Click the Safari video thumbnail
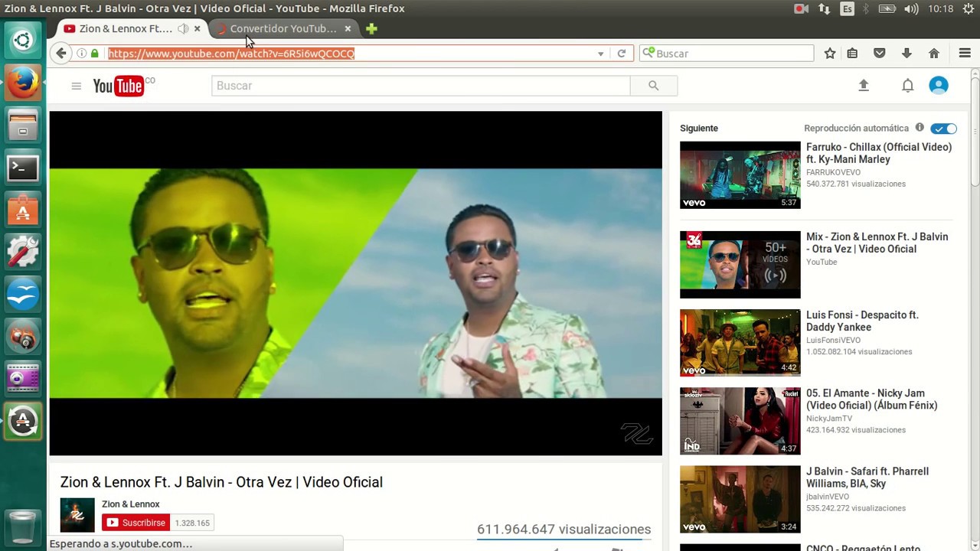 pos(740,499)
